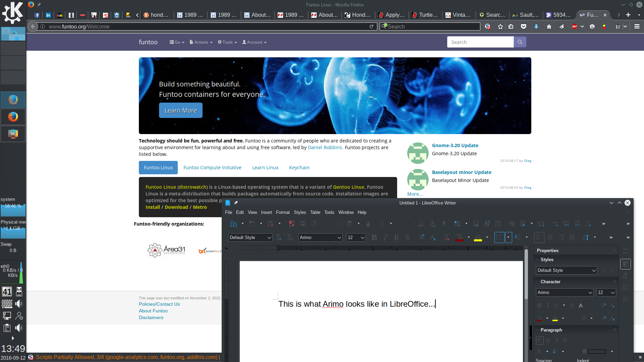Select Funtoo Compute Initiative tab
Screen dimensions: 644x362
pos(212,168)
